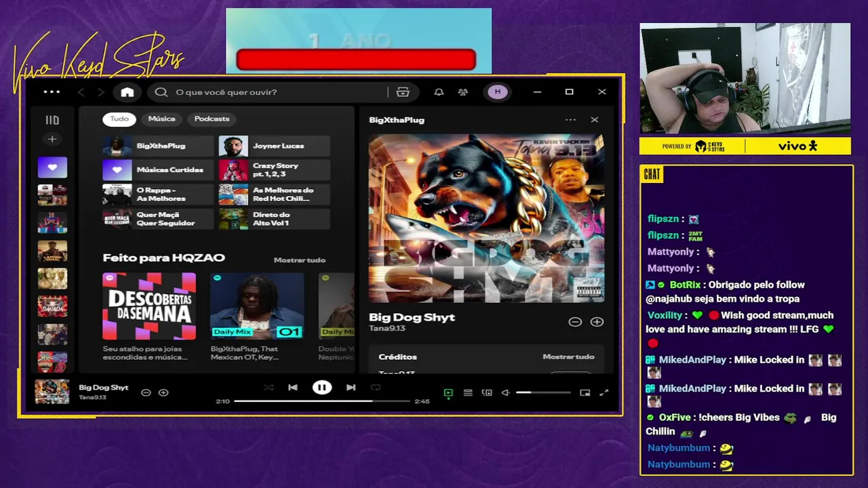868x488 pixels.
Task: Click 'Big Dog Shyt' title in player bar
Action: coord(103,388)
